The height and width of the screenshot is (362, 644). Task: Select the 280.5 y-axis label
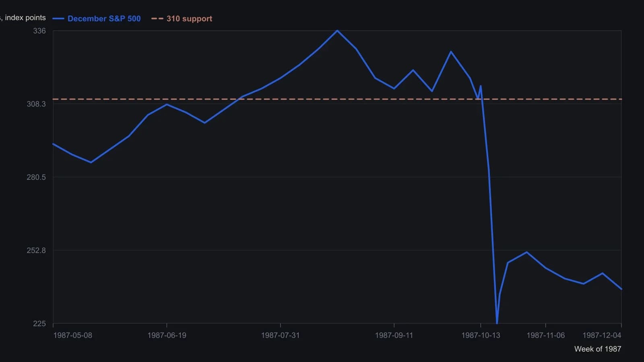36,177
